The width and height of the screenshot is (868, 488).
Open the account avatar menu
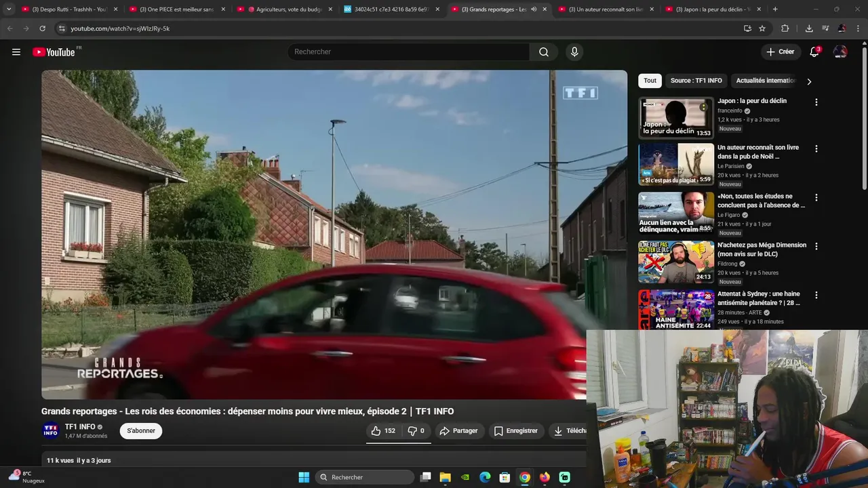pos(840,52)
